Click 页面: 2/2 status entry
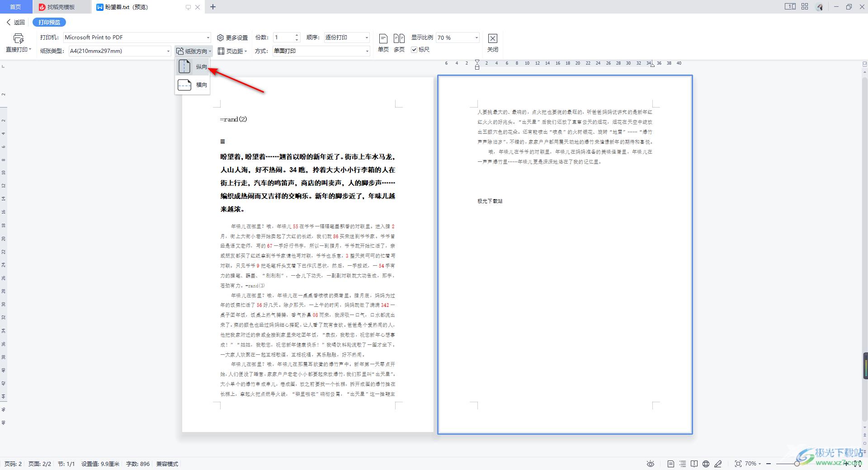This screenshot has height=470, width=868. click(40, 464)
